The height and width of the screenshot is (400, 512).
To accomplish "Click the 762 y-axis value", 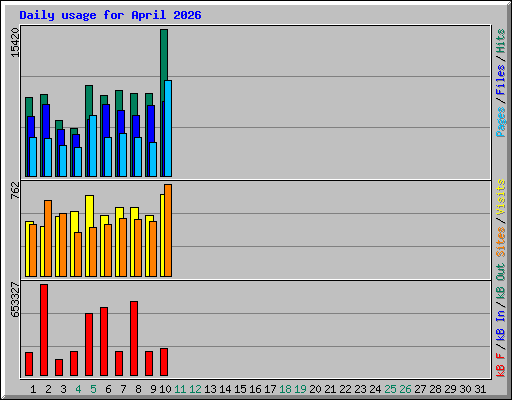I will click(15, 190).
